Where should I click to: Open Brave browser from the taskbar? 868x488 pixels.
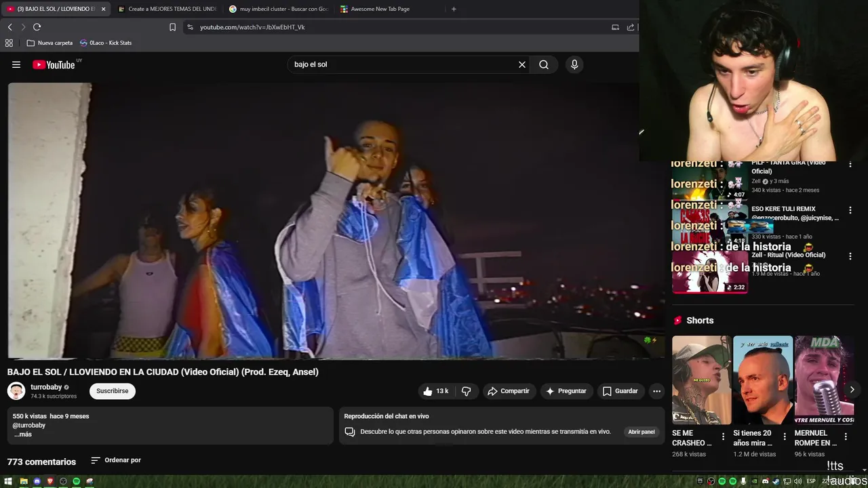point(50,481)
